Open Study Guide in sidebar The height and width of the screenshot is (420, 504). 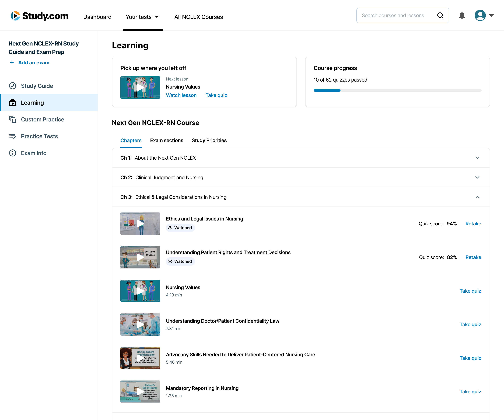(49, 86)
